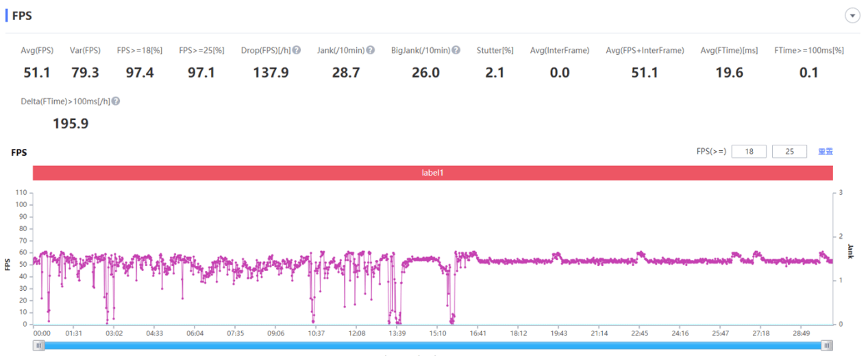
Task: Select the red label1 bar
Action: tap(432, 173)
